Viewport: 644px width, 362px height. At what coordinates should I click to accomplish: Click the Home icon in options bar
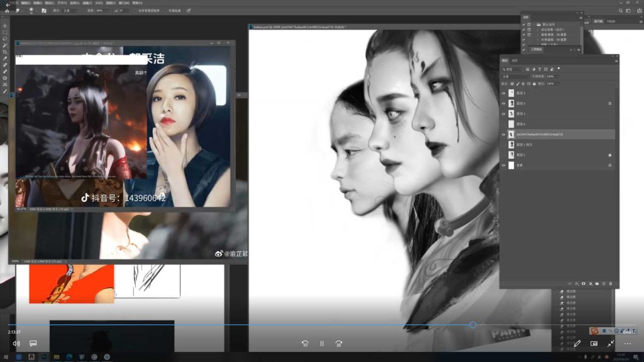pos(7,11)
